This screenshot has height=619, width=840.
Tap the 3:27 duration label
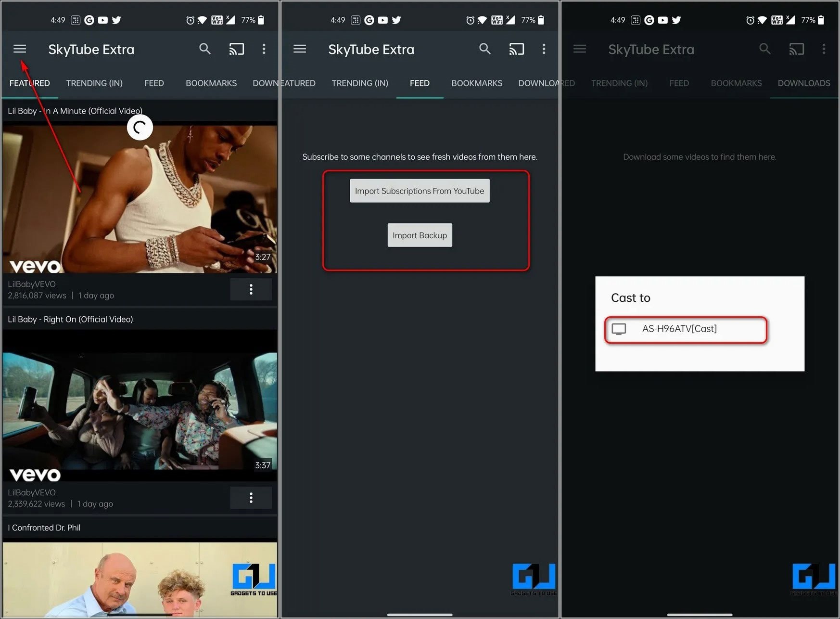click(x=263, y=257)
